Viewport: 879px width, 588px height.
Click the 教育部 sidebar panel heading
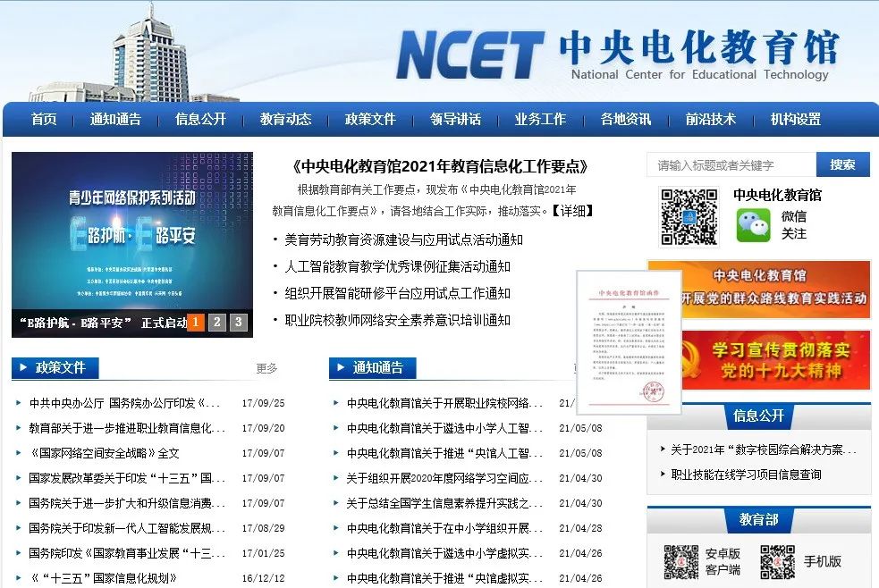click(758, 520)
